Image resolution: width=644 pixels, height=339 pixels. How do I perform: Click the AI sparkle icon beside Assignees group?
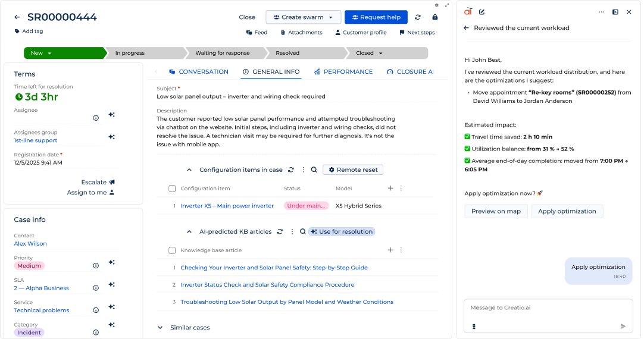pyautogui.click(x=111, y=137)
